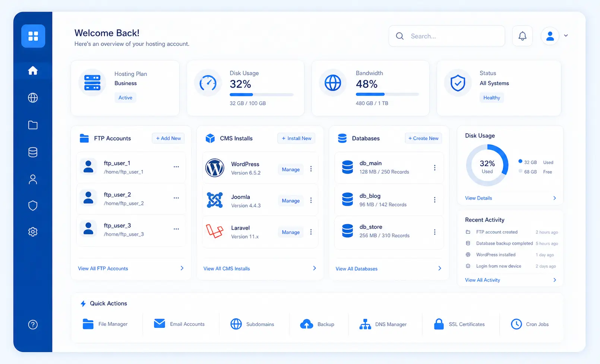600x364 pixels.
Task: Open Joomla more options menu
Action: [x=311, y=200]
